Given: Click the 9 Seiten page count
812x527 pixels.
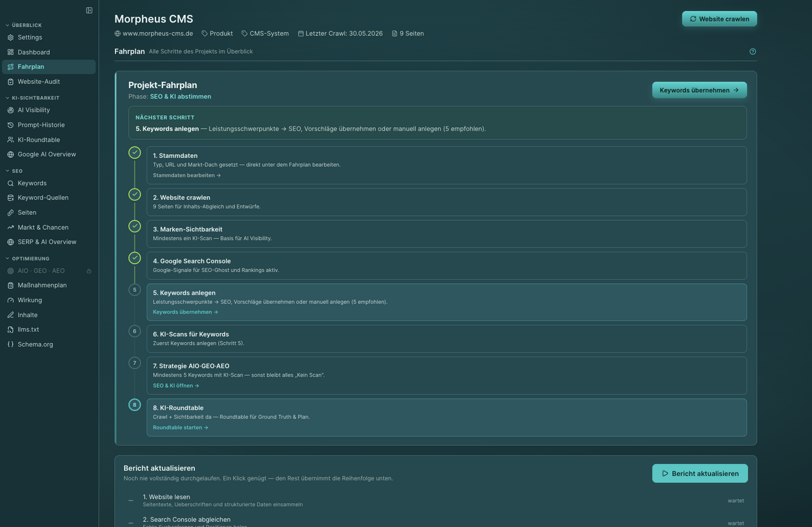Looking at the screenshot, I should pos(412,34).
